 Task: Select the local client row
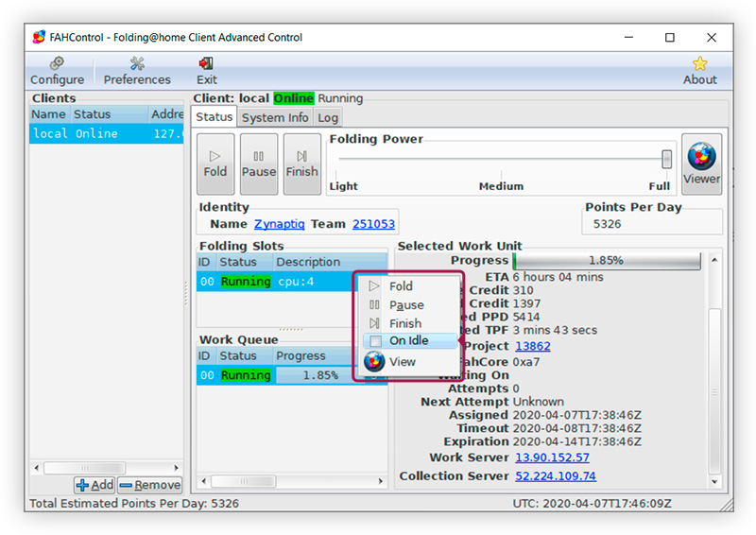(x=106, y=134)
